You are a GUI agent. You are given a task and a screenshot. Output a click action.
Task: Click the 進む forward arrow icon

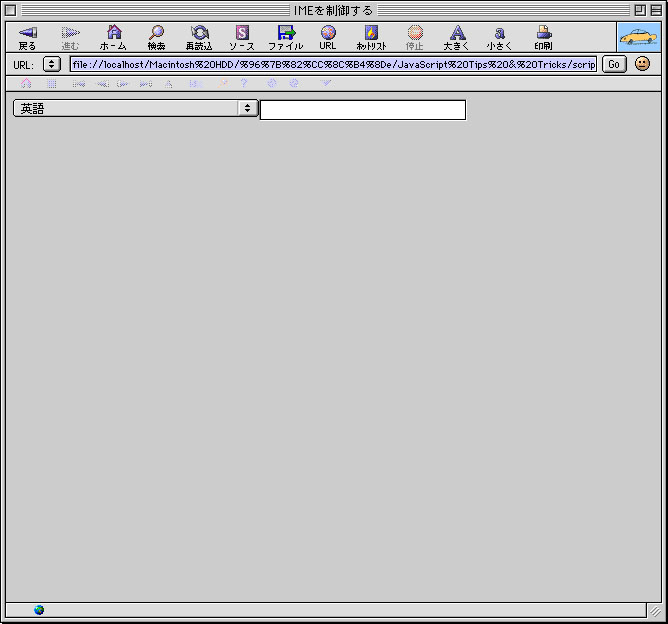coord(70,32)
